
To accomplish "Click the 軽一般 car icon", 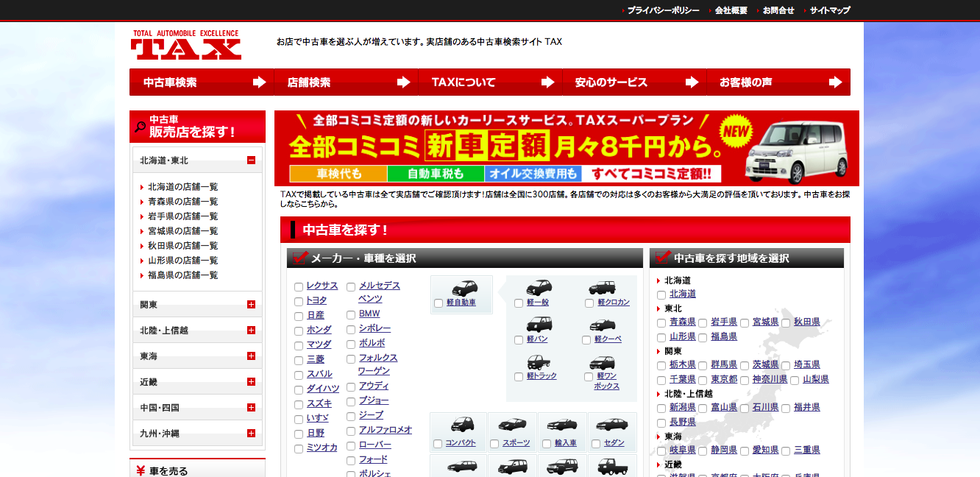I will click(539, 288).
